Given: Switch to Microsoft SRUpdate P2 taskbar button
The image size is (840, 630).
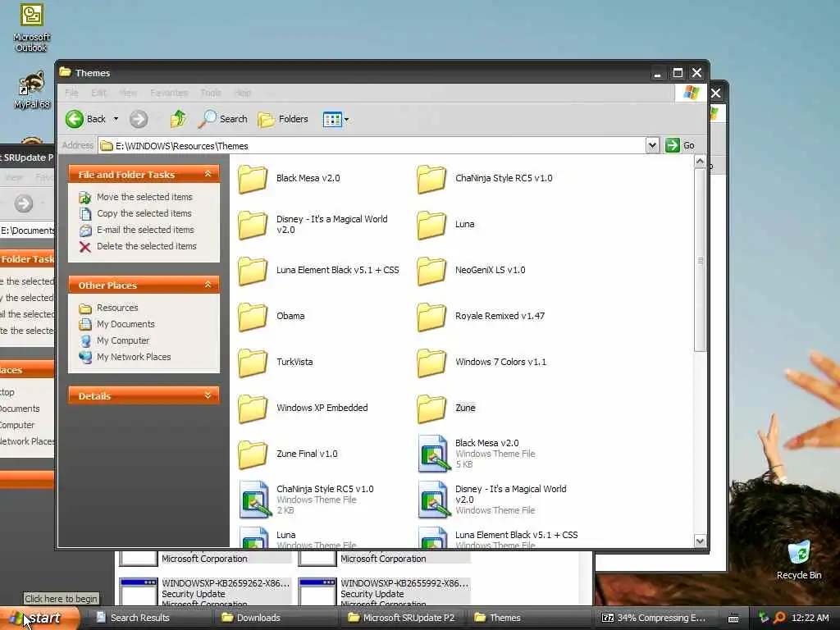Looking at the screenshot, I should pyautogui.click(x=402, y=619).
